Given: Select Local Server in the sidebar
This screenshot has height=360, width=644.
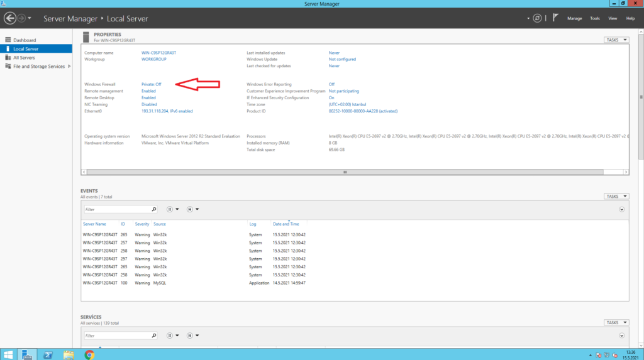Looking at the screenshot, I should [36, 49].
